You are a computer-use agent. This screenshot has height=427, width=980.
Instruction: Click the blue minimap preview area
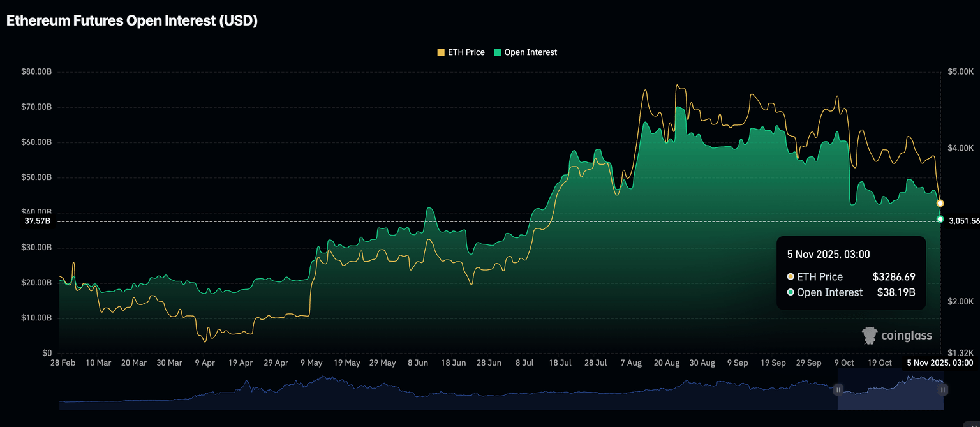click(x=447, y=389)
